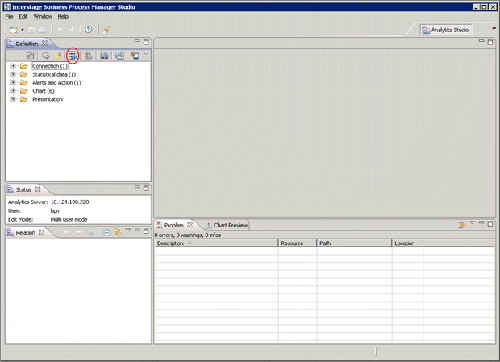Expand the Presentation folder node
500x362 pixels.
point(13,99)
